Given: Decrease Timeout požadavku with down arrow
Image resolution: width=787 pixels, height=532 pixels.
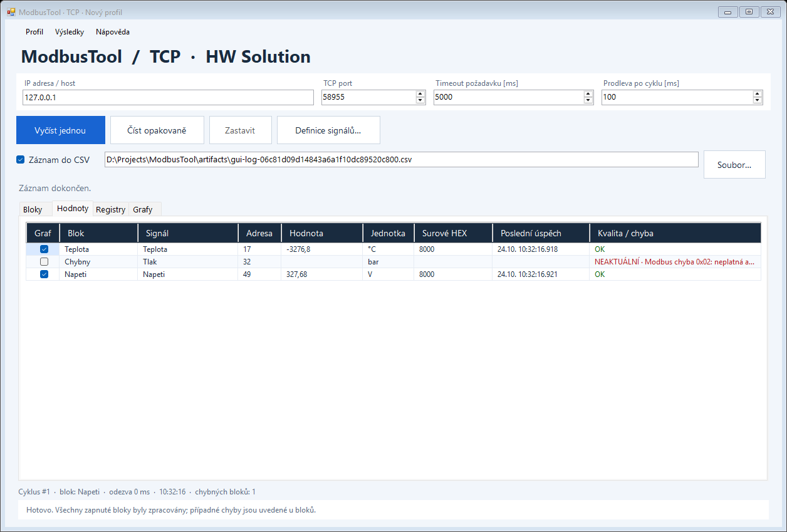Looking at the screenshot, I should (588, 100).
